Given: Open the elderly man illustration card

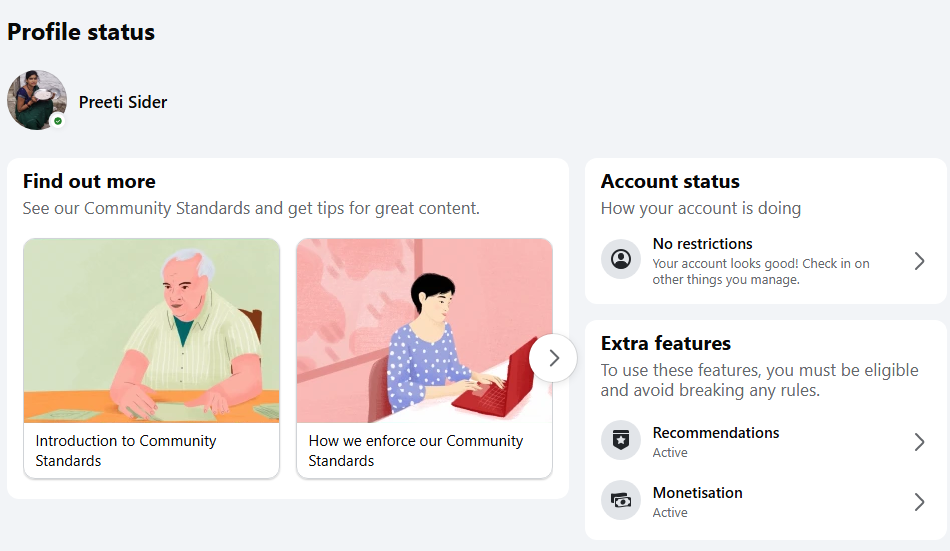Looking at the screenshot, I should (x=151, y=330).
